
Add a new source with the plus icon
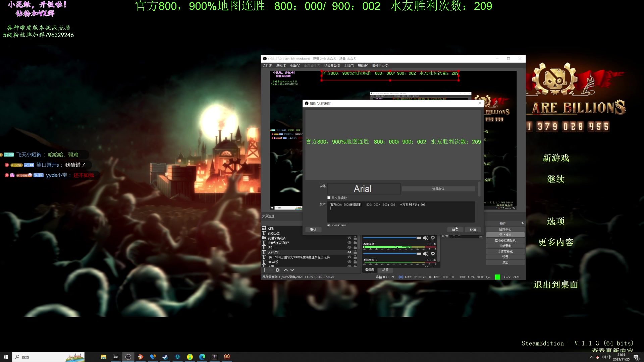point(265,270)
